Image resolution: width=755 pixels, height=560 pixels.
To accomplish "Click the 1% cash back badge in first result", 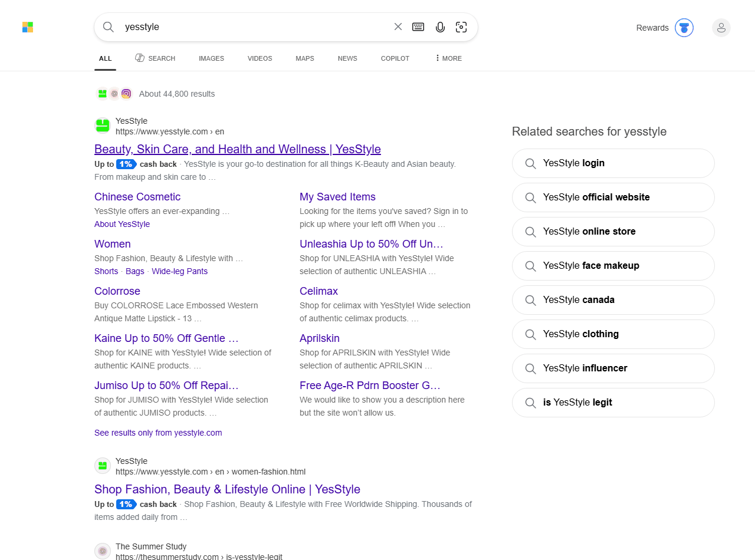I will click(126, 164).
